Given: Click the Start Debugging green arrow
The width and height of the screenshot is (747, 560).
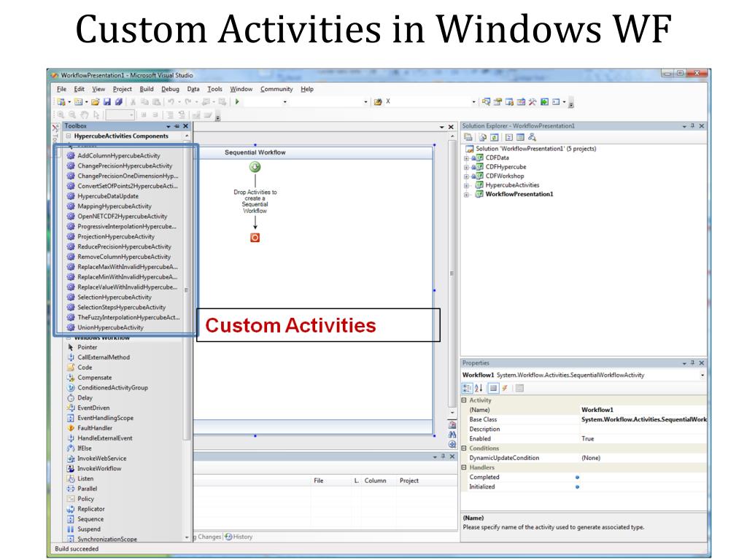Looking at the screenshot, I should tap(237, 101).
